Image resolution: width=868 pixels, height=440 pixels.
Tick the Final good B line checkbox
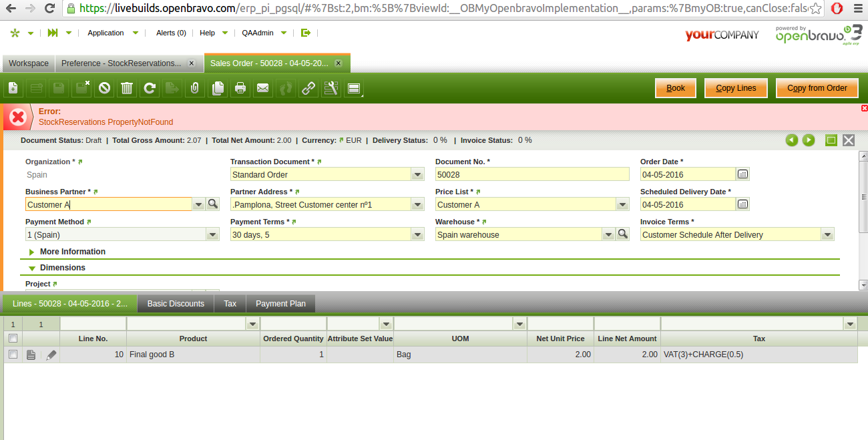pyautogui.click(x=13, y=355)
